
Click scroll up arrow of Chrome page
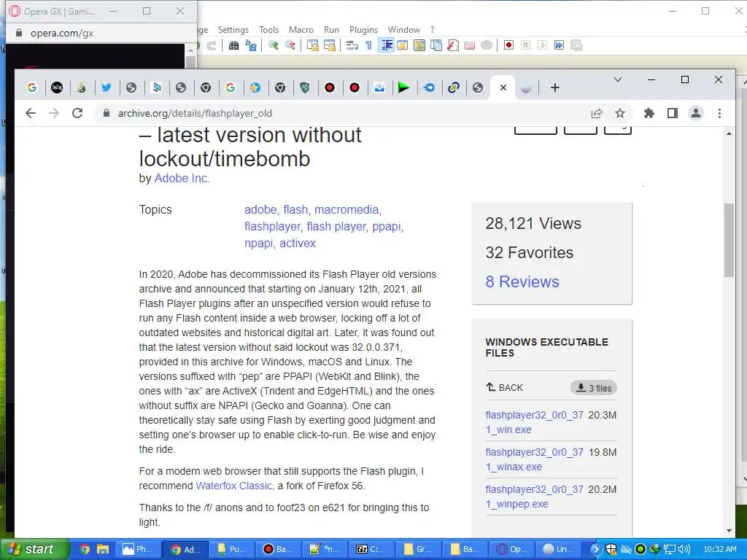click(x=729, y=134)
